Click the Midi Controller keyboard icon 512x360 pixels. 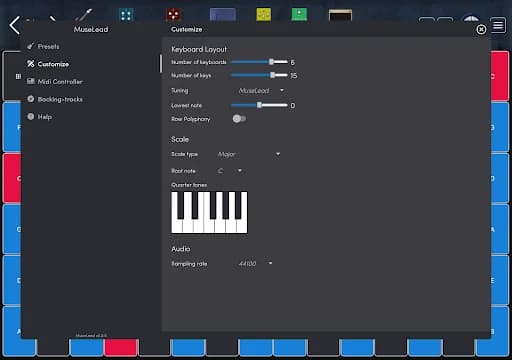(x=31, y=81)
